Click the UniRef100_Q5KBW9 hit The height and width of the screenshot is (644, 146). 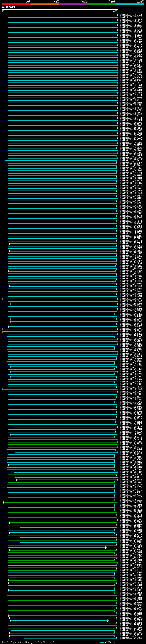131,512
